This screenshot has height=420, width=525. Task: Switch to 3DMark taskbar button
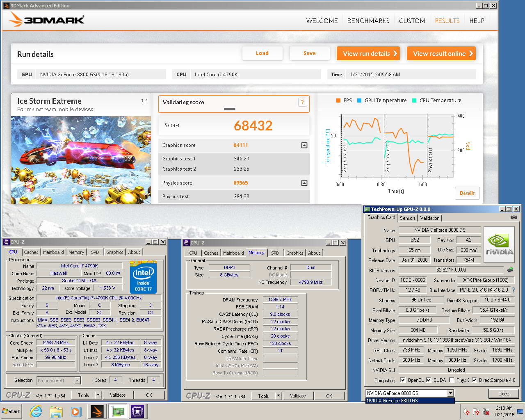pos(97,411)
